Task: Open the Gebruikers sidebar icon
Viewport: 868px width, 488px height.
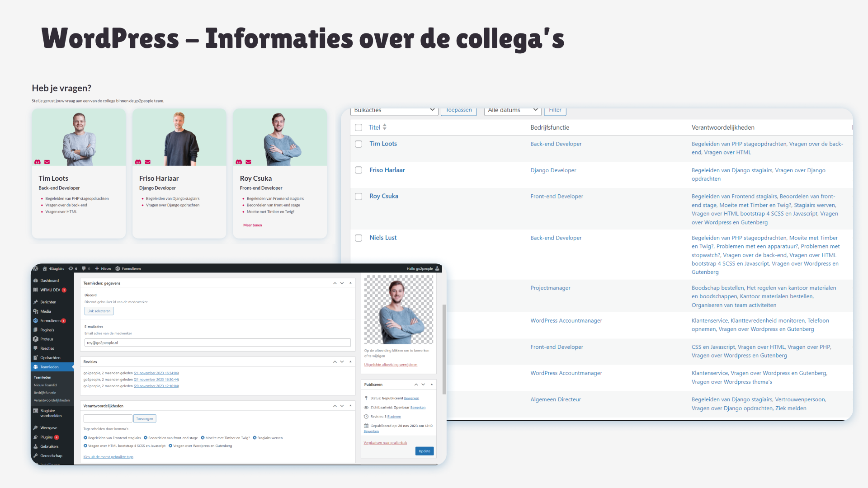Action: coord(36,446)
